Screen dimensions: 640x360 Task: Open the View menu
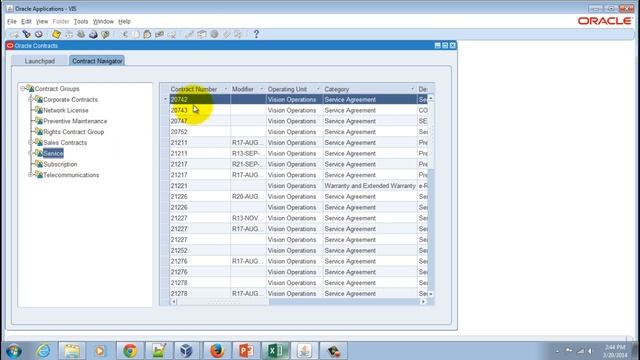(42, 21)
